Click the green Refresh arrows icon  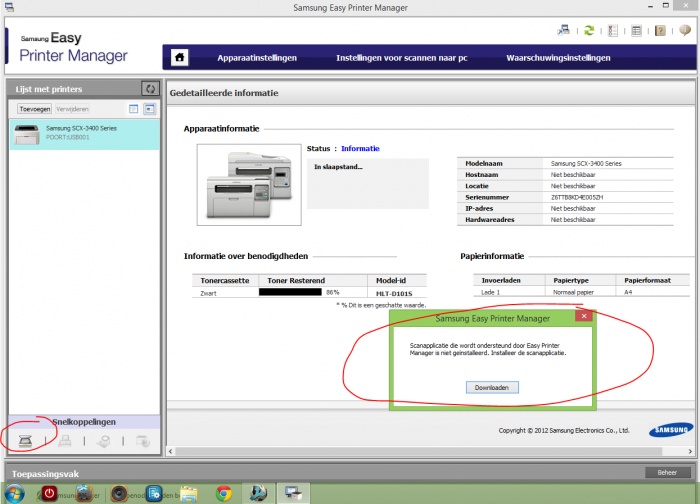click(589, 30)
